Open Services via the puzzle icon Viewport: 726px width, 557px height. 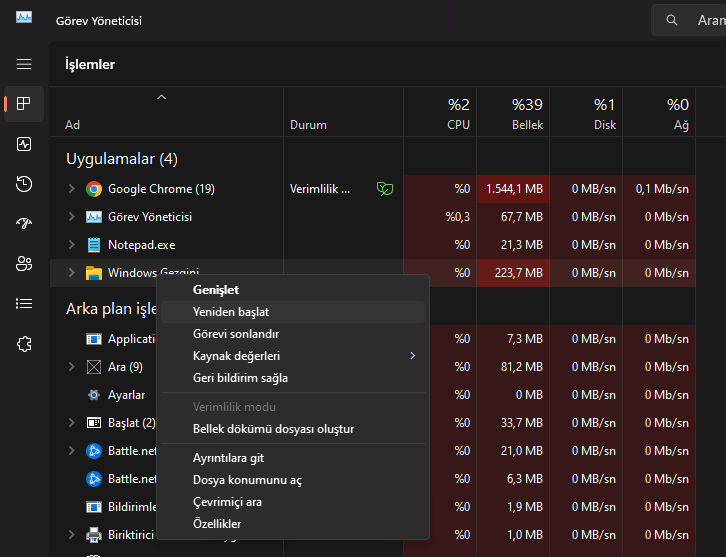[24, 344]
